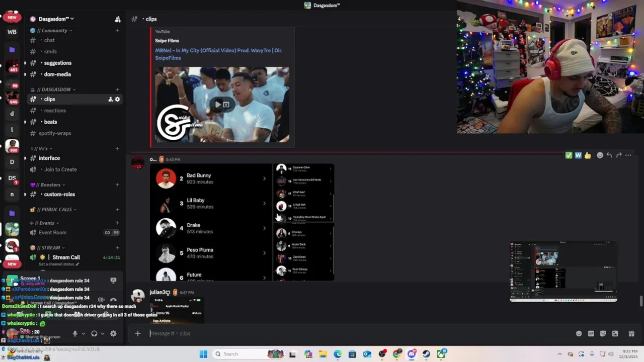Open the WB server icon

pyautogui.click(x=12, y=32)
